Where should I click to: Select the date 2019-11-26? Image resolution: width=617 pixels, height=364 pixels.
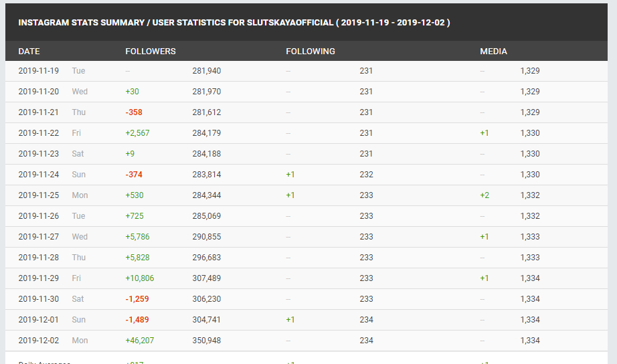tap(39, 216)
